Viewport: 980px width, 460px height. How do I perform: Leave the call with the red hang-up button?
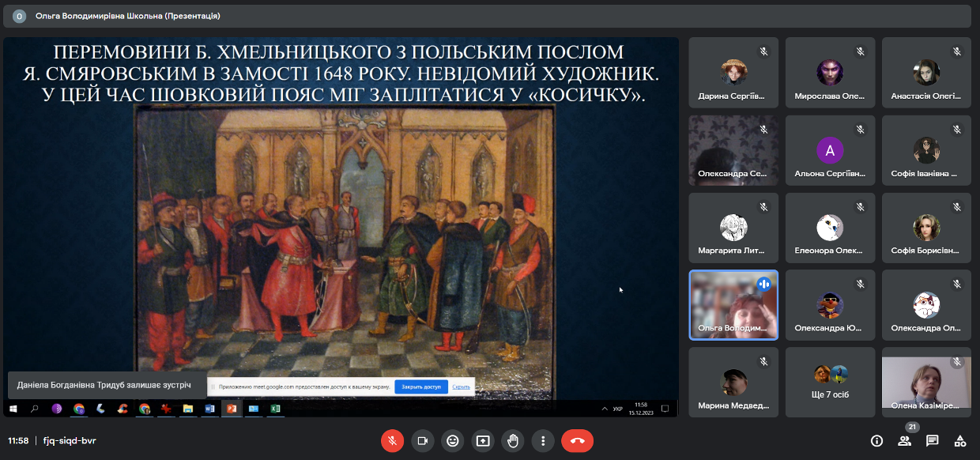[x=577, y=440]
